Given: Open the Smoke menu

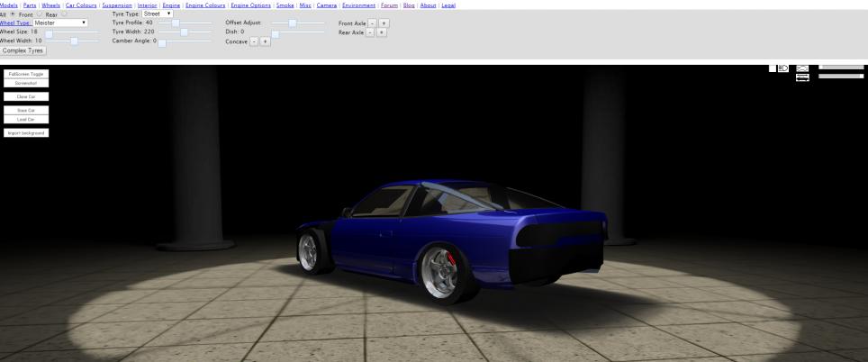Looking at the screenshot, I should 285,5.
